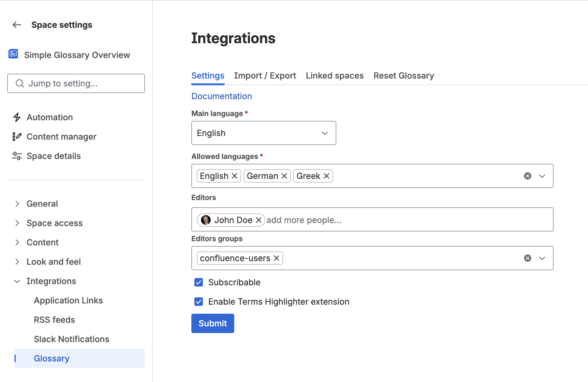Open the Reset Glossary tab

[x=404, y=76]
